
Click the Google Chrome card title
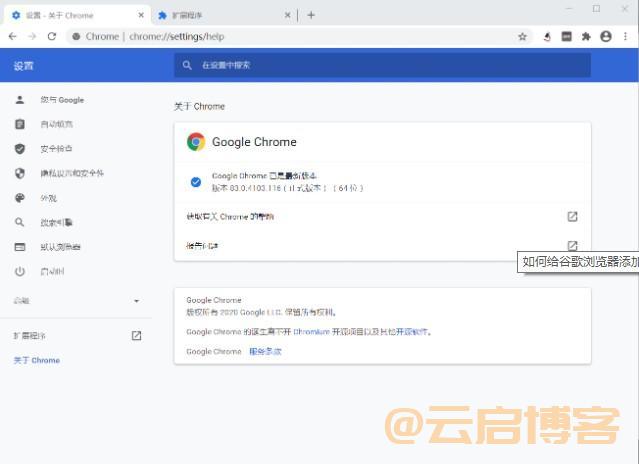pyautogui.click(x=254, y=142)
